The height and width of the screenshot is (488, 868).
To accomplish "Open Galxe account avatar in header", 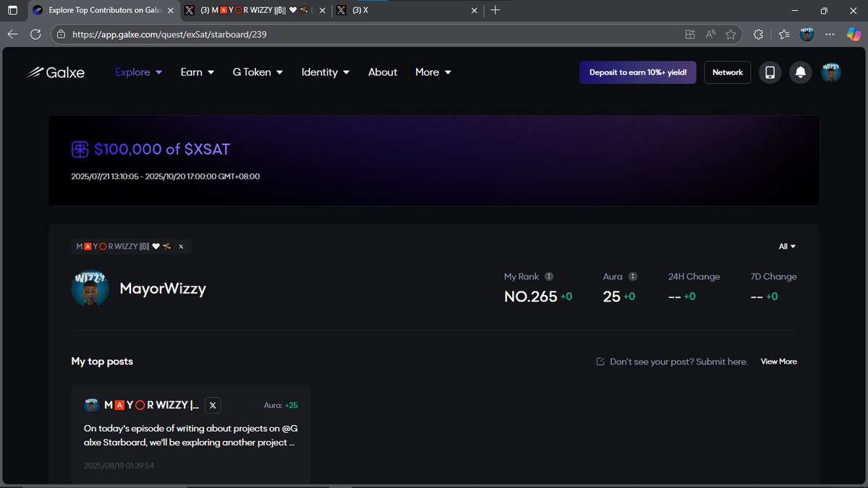I will [x=831, y=72].
